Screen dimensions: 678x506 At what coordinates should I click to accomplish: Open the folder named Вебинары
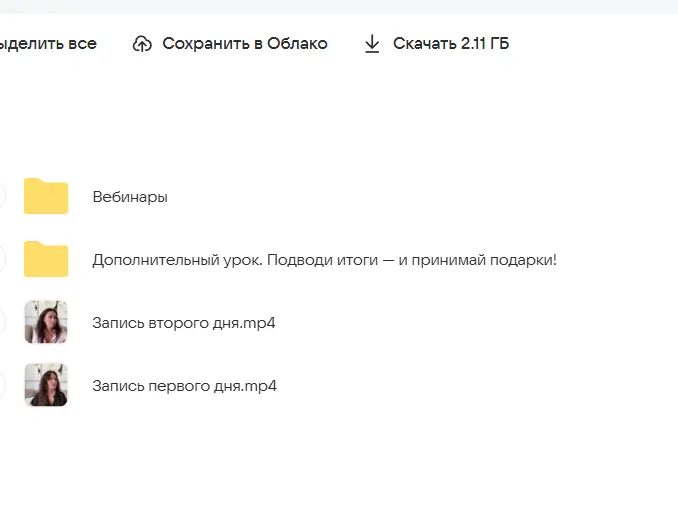click(130, 197)
